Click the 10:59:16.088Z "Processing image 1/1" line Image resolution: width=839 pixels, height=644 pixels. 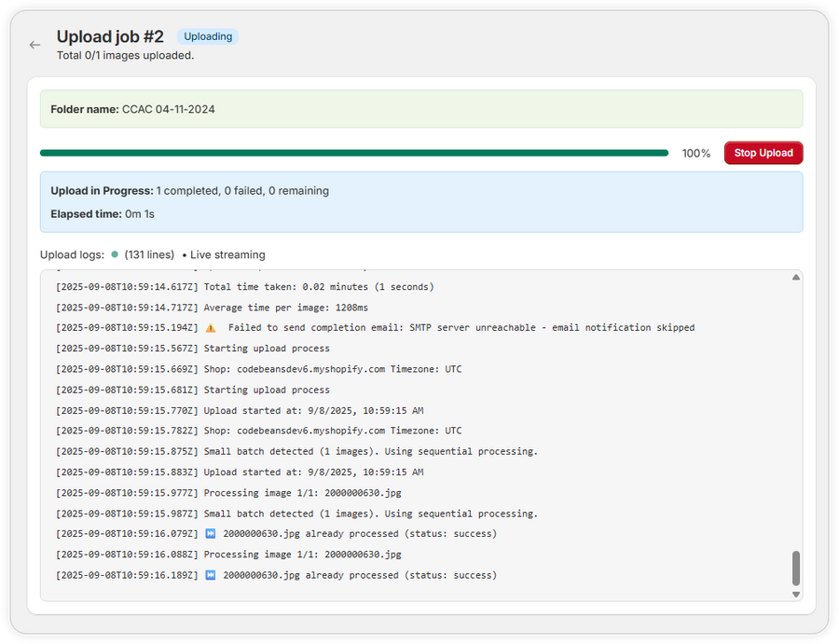coord(228,555)
